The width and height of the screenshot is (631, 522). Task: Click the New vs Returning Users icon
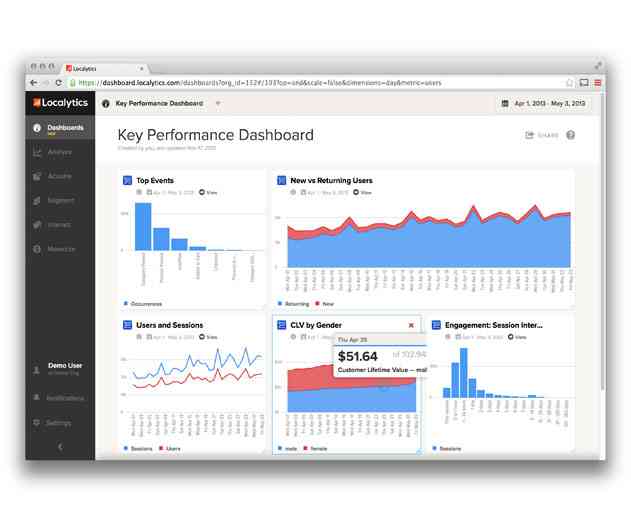point(282,180)
